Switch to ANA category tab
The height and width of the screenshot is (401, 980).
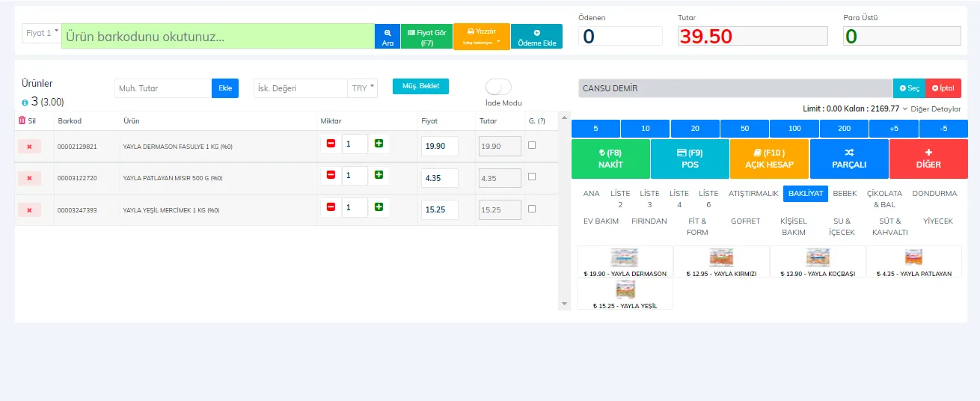click(591, 193)
